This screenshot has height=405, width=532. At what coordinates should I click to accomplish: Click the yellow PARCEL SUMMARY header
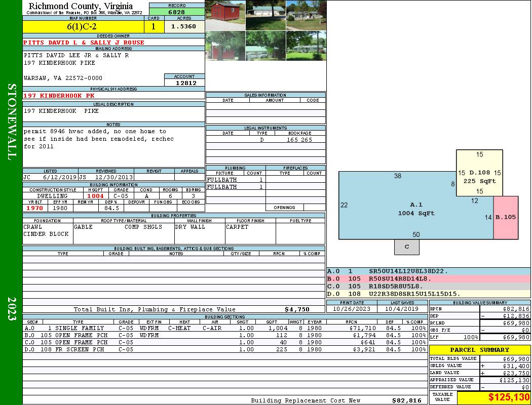click(x=480, y=350)
